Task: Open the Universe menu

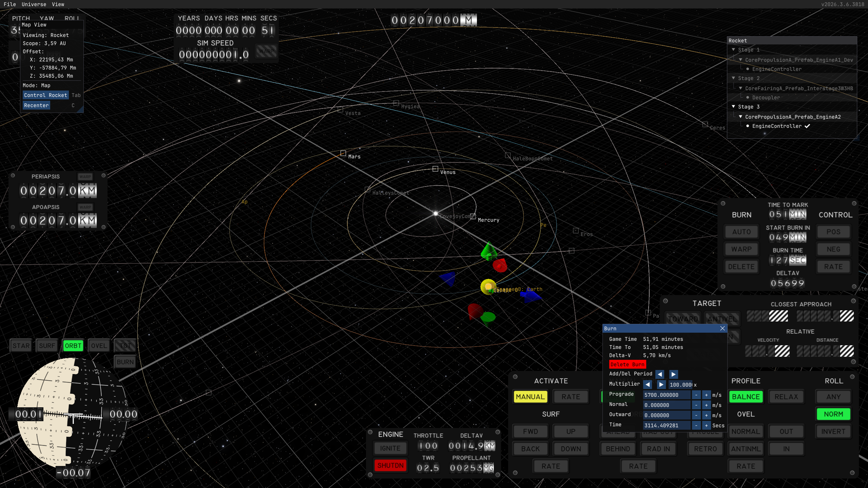Action: pos(34,4)
